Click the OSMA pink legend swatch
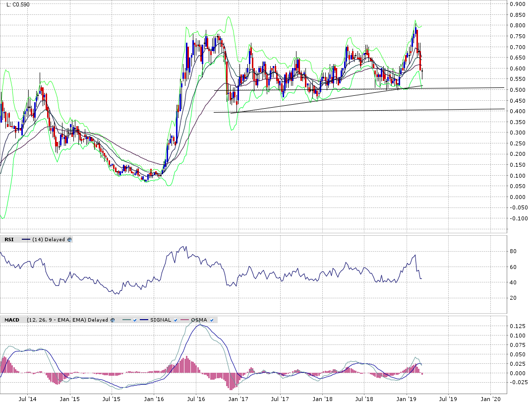 click(x=185, y=320)
